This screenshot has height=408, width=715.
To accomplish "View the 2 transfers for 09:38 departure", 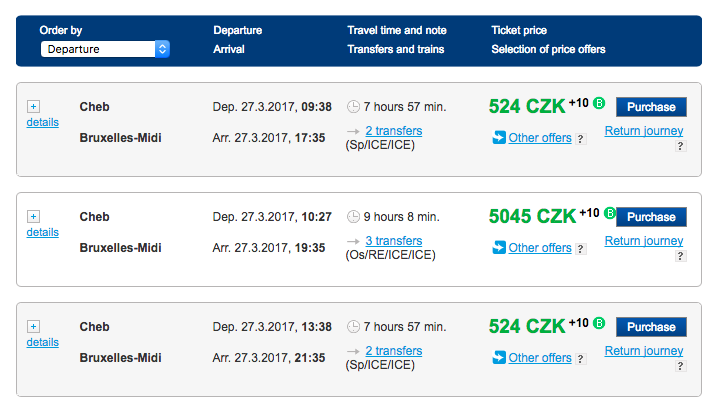I will point(393,131).
